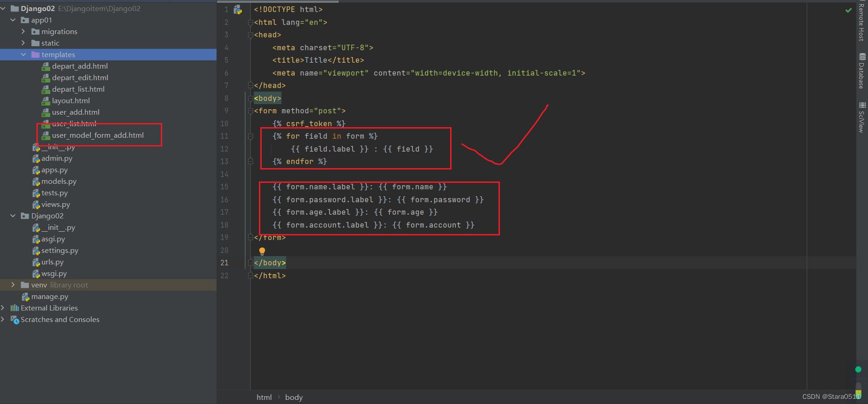
Task: Open layout.html template
Action: pyautogui.click(x=71, y=100)
